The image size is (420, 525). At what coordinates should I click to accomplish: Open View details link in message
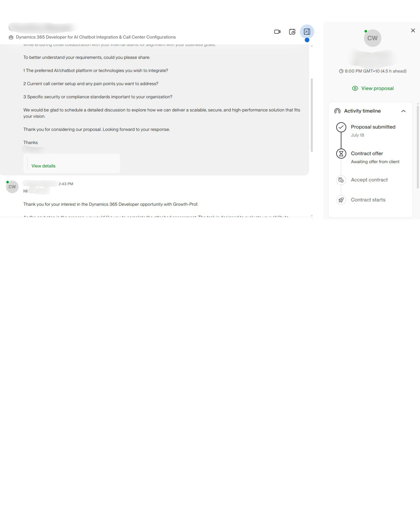43,166
